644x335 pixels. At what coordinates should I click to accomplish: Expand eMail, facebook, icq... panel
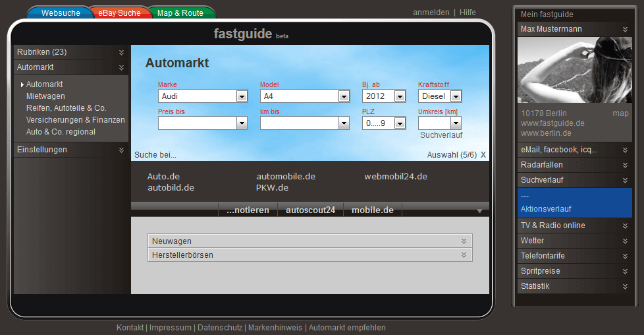[575, 150]
